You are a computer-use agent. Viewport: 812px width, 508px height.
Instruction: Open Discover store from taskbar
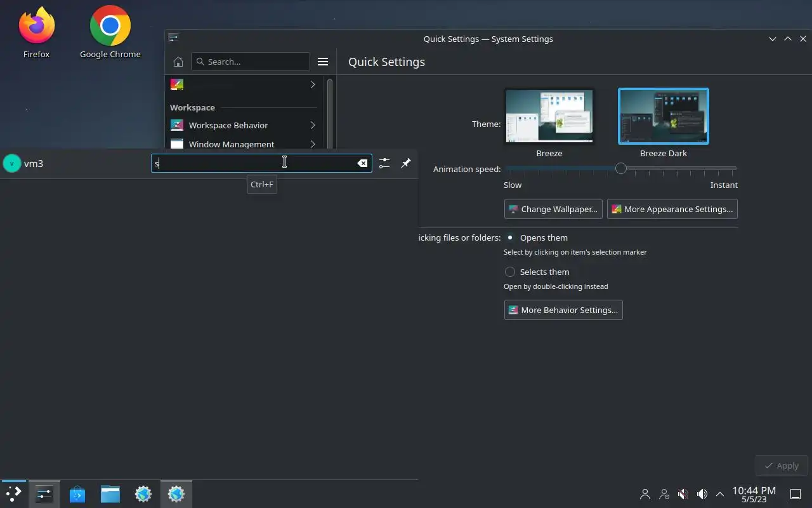tap(77, 493)
